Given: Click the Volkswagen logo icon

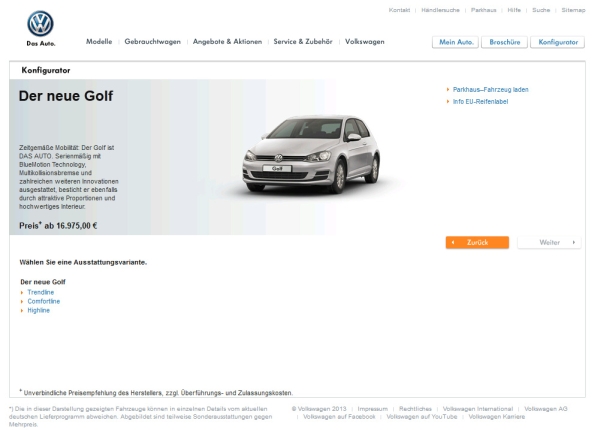Looking at the screenshot, I should point(40,23).
